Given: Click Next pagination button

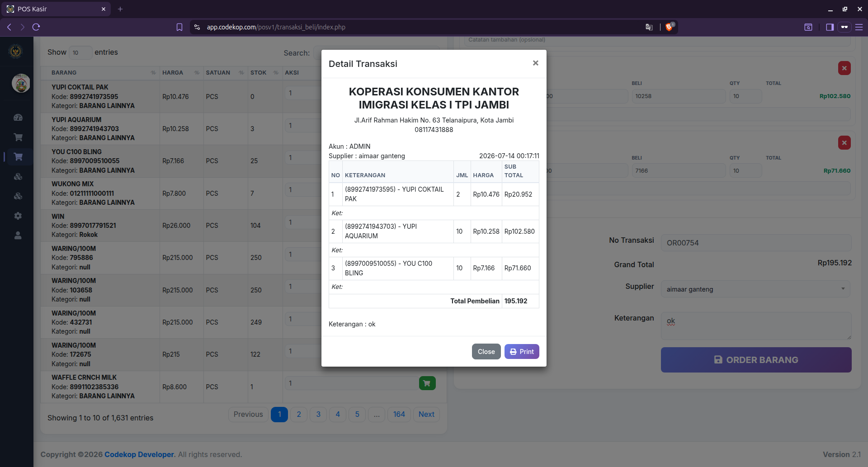Looking at the screenshot, I should point(426,415).
